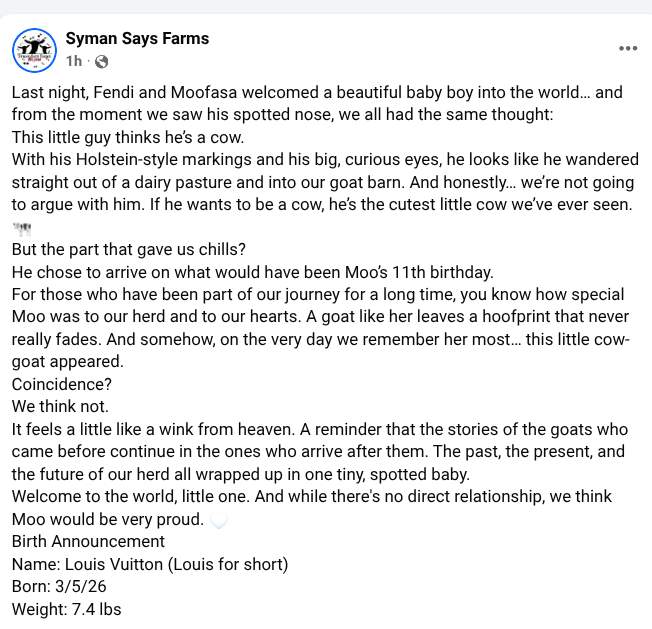Open the three-dot post options menu

pyautogui.click(x=628, y=48)
